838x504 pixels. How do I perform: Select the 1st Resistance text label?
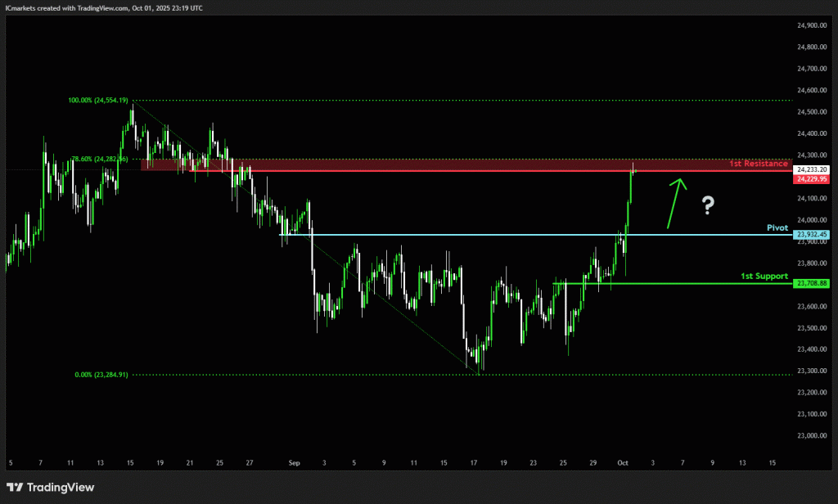point(759,164)
